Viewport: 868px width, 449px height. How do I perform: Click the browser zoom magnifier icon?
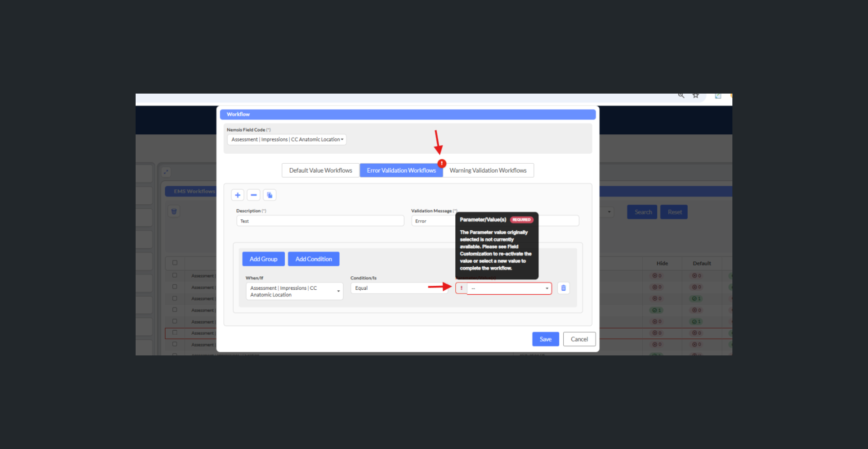click(x=681, y=95)
